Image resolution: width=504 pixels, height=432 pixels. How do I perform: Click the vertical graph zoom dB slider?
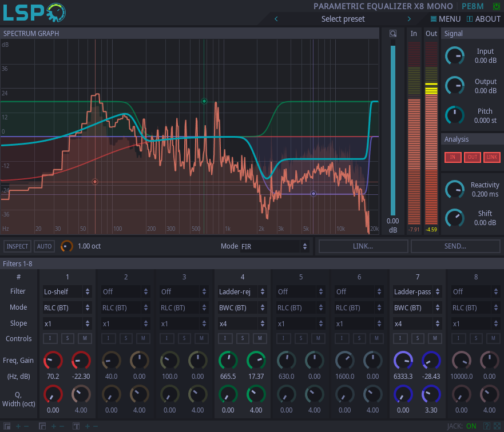point(393,129)
